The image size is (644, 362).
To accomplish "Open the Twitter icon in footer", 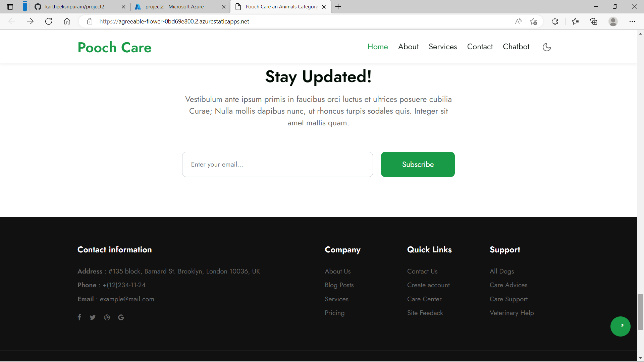I will click(x=93, y=317).
